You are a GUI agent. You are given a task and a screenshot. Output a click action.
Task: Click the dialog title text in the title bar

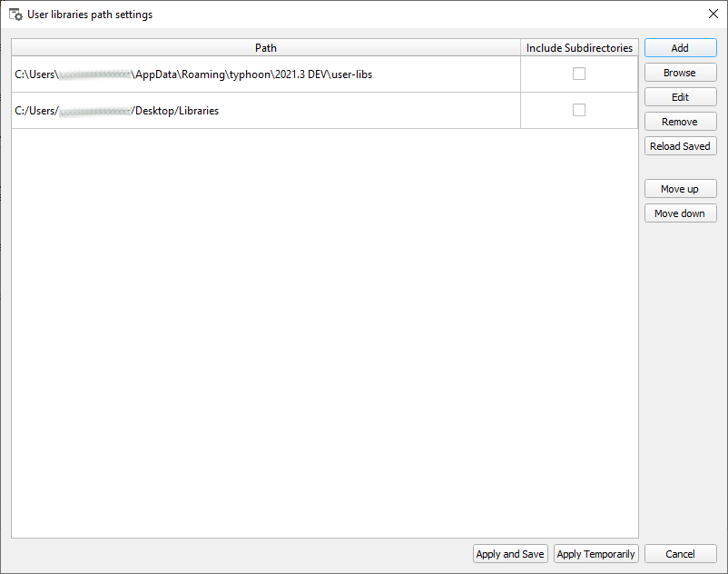pyautogui.click(x=90, y=15)
